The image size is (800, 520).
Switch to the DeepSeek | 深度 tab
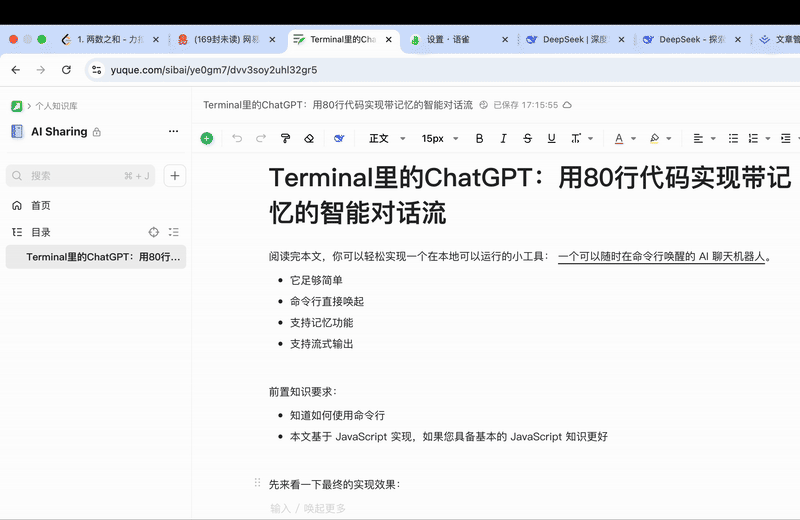click(x=575, y=39)
